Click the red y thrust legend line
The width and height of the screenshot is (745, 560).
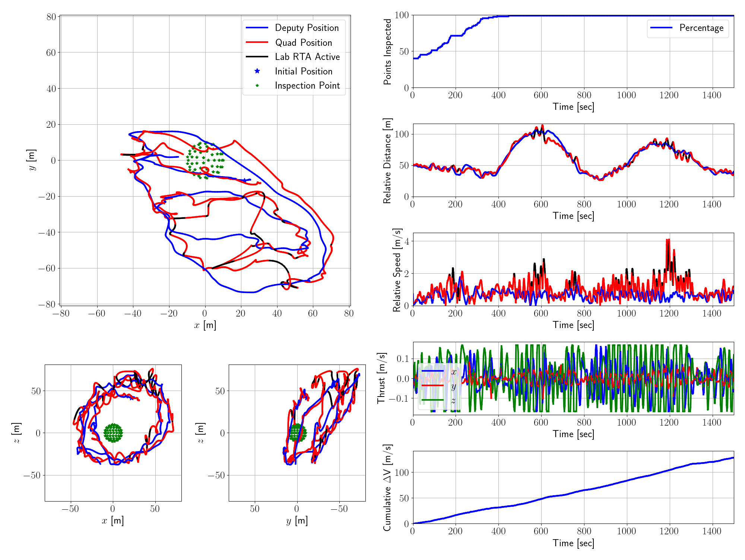[x=432, y=386]
